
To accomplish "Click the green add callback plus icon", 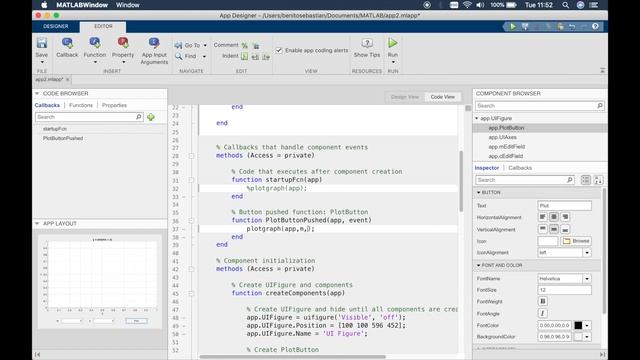I will click(151, 117).
